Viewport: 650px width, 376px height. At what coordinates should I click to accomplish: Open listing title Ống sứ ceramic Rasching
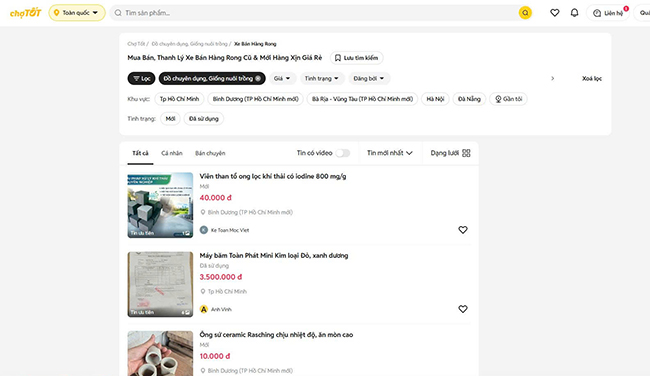(276, 335)
